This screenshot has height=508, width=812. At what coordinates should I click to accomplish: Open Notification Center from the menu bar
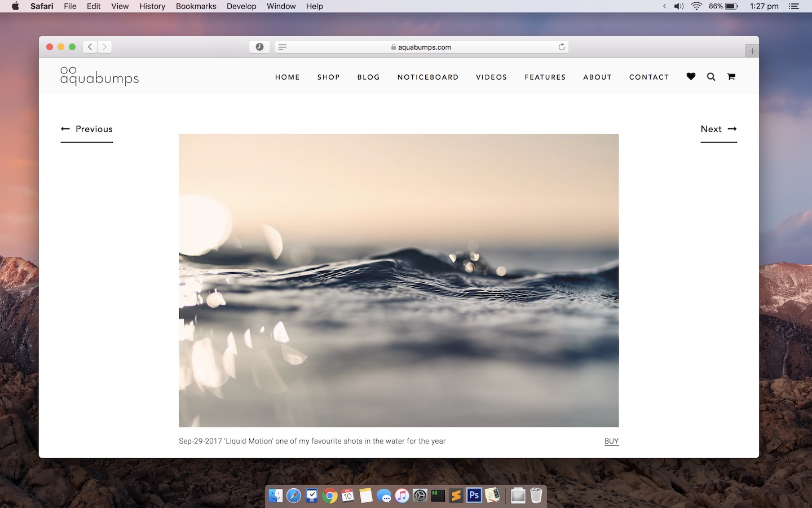794,6
